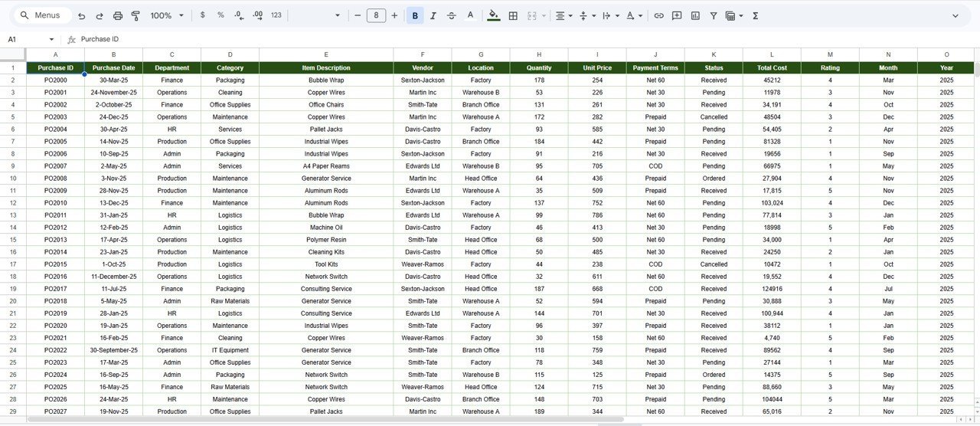The height and width of the screenshot is (426, 980).
Task: Click the format as currency button
Action: coord(202,15)
